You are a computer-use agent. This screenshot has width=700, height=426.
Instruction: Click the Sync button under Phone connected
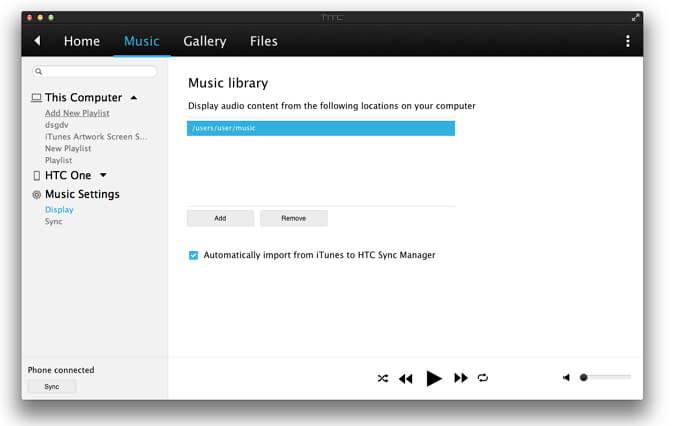click(x=52, y=387)
